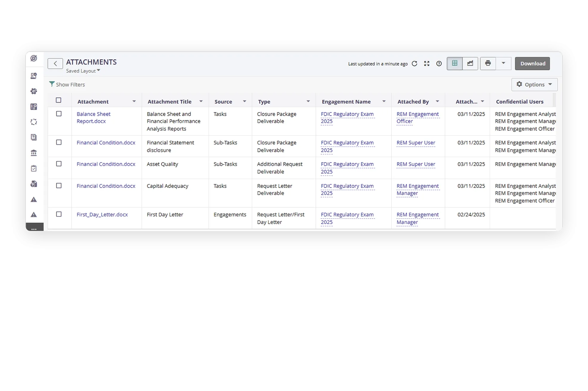
Task: Switch to chart view
Action: 470,63
